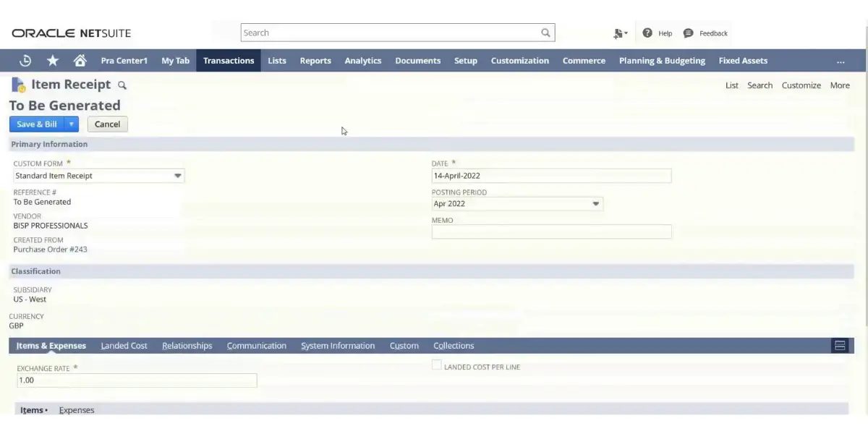The height and width of the screenshot is (434, 868).
Task: Click the Help question mark icon
Action: click(x=647, y=33)
